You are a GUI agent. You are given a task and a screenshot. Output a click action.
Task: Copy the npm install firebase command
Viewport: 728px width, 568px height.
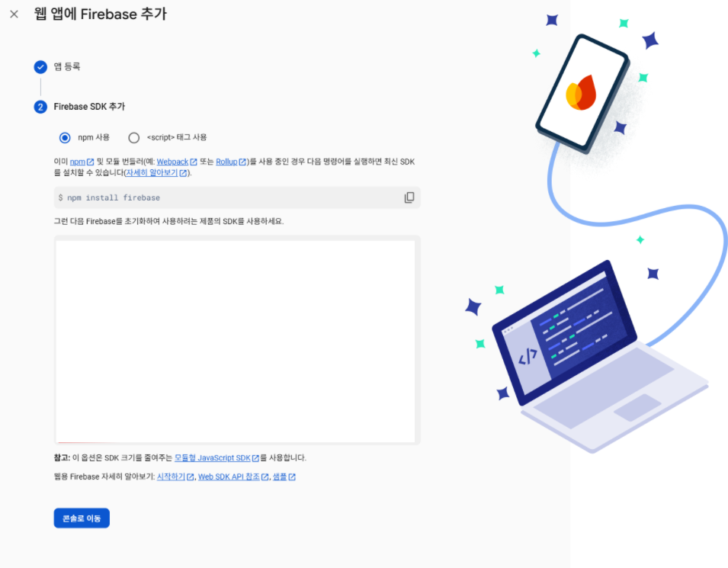coord(409,198)
